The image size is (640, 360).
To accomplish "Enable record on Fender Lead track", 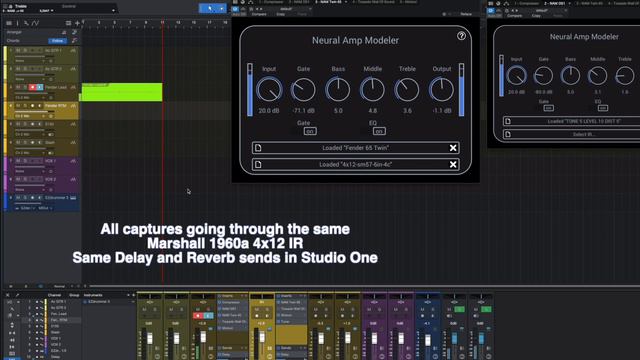I will (x=32, y=87).
